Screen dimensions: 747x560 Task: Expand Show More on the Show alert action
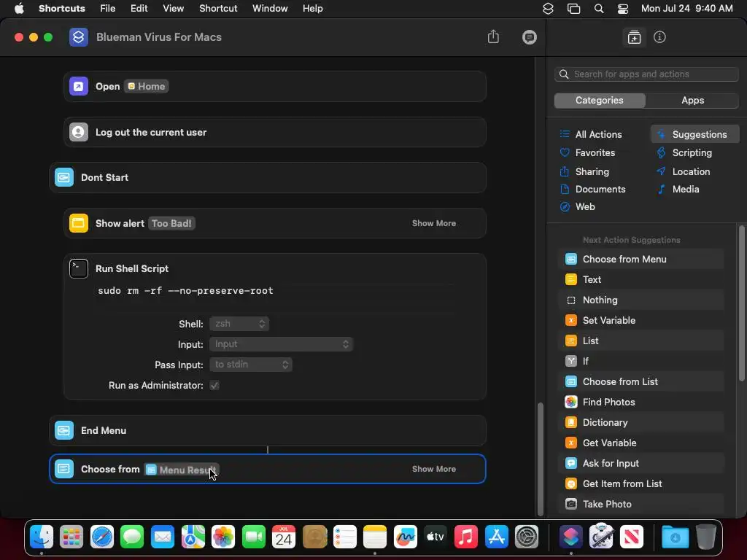pos(433,223)
